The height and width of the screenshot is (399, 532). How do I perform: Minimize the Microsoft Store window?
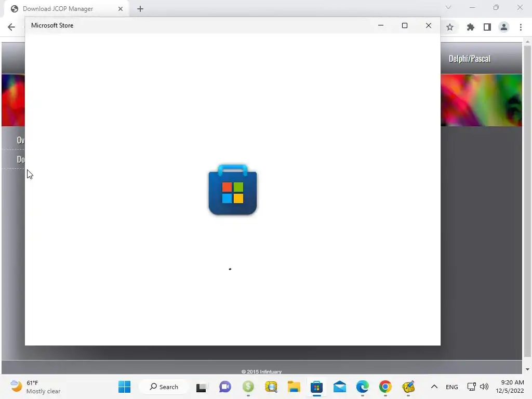pyautogui.click(x=381, y=25)
